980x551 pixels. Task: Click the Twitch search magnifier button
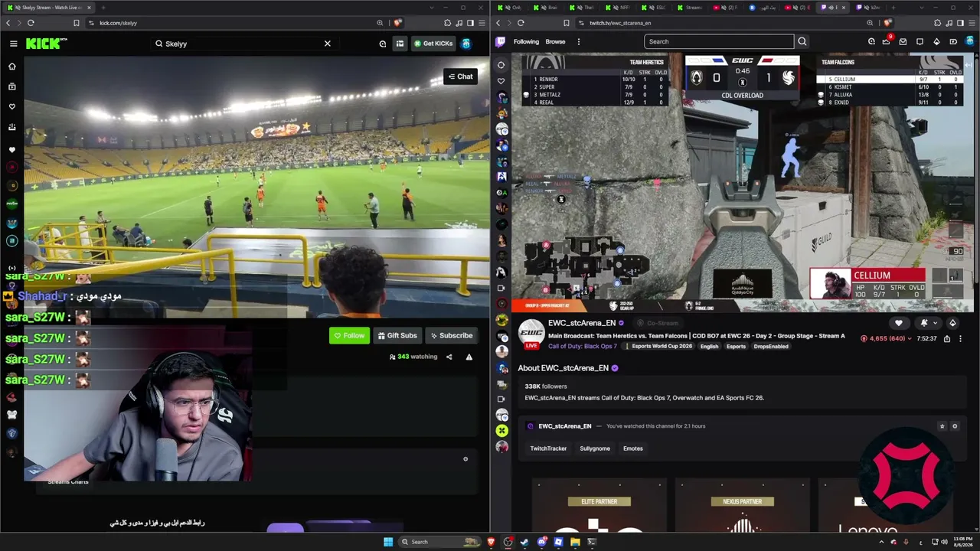[802, 42]
